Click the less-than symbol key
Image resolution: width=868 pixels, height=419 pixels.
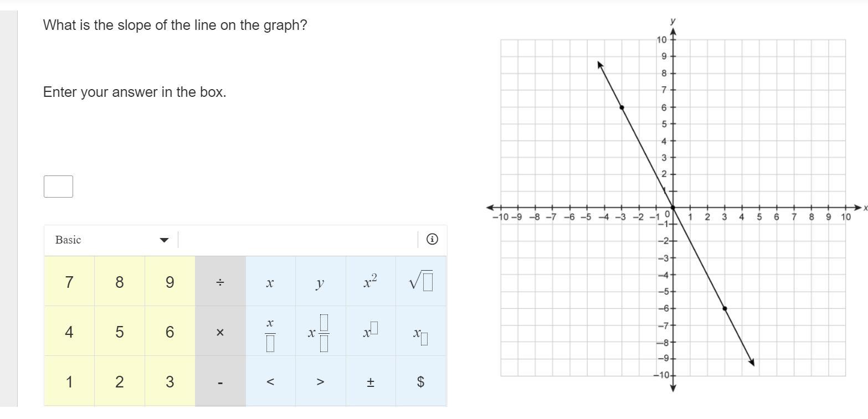point(270,382)
